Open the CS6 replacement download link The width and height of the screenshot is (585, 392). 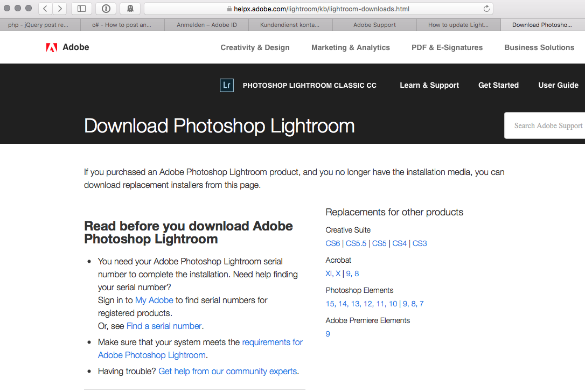coord(333,243)
